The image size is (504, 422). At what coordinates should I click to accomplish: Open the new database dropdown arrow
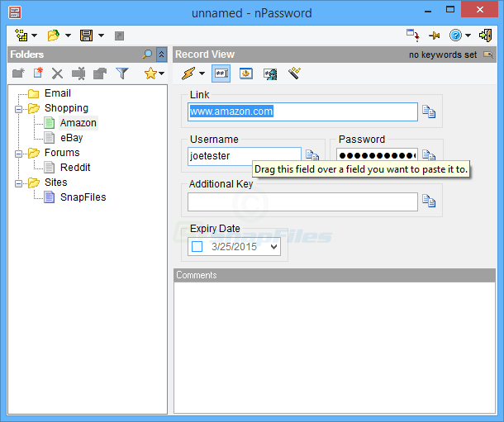click(x=35, y=36)
